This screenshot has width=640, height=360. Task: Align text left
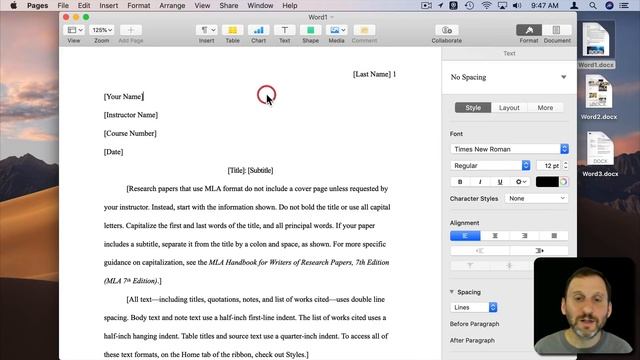465,236
